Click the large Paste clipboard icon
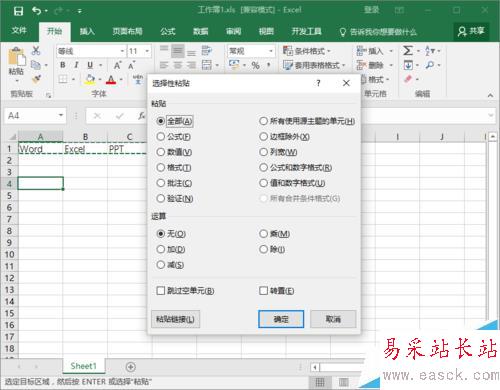This screenshot has height=390, width=500. tap(17, 56)
